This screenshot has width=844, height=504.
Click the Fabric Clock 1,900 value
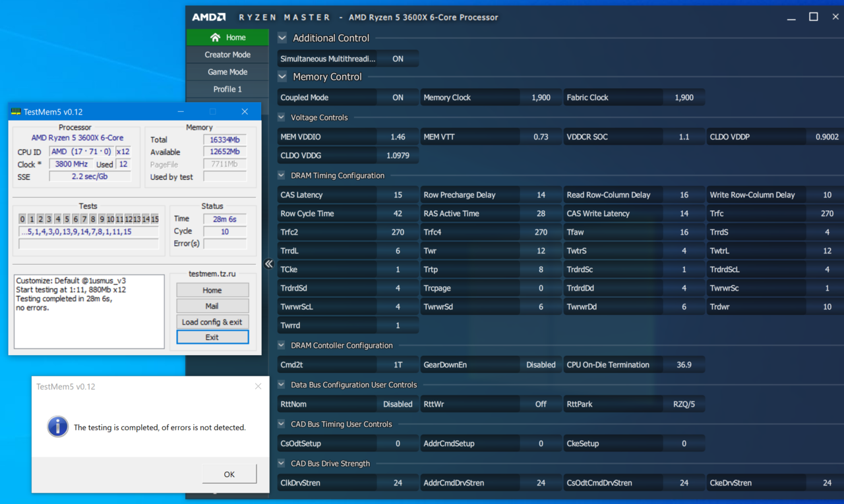click(x=684, y=98)
